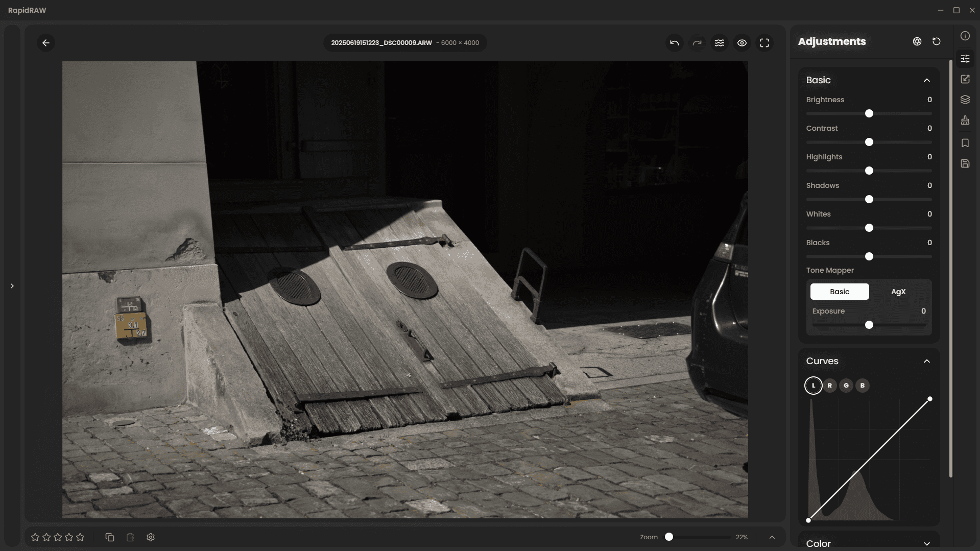Viewport: 980px width, 551px height.
Task: Click the Exposure value 0
Action: coord(923,311)
